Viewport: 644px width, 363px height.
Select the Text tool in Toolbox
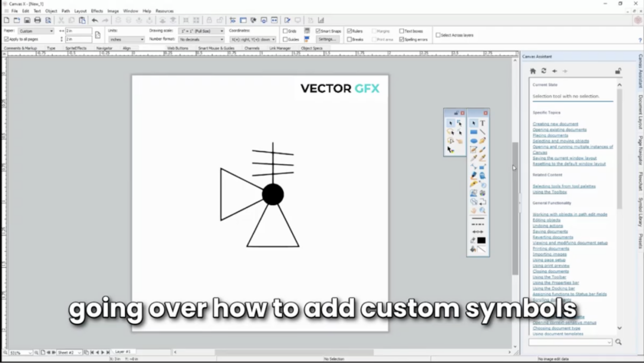(x=482, y=124)
